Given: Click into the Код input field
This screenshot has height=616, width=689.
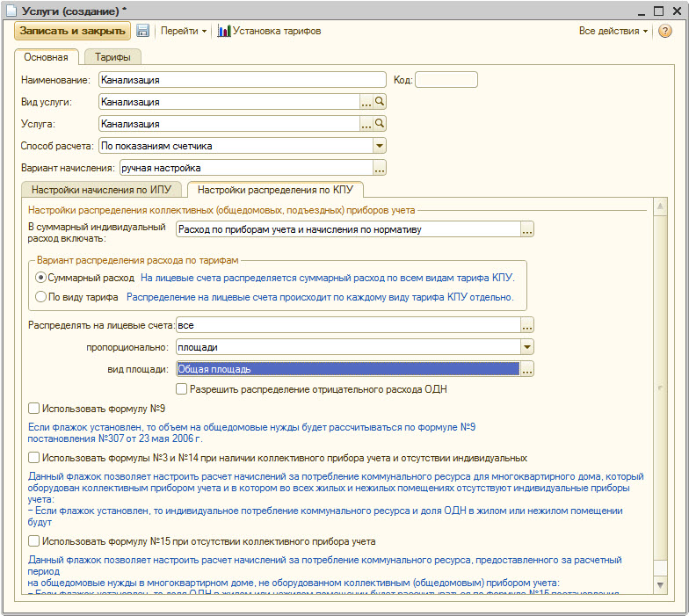Looking at the screenshot, I should [446, 80].
